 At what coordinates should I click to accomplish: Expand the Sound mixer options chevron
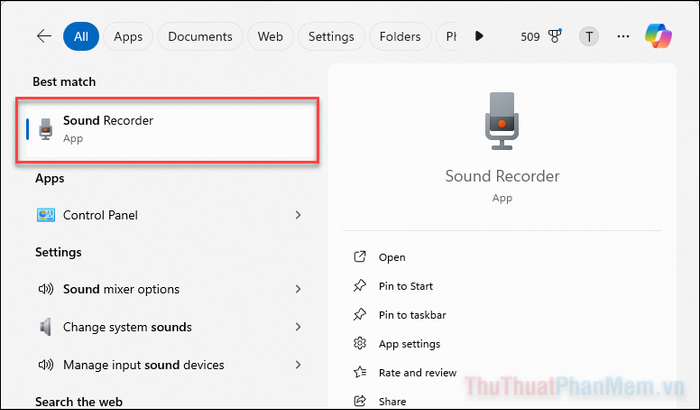tap(298, 289)
